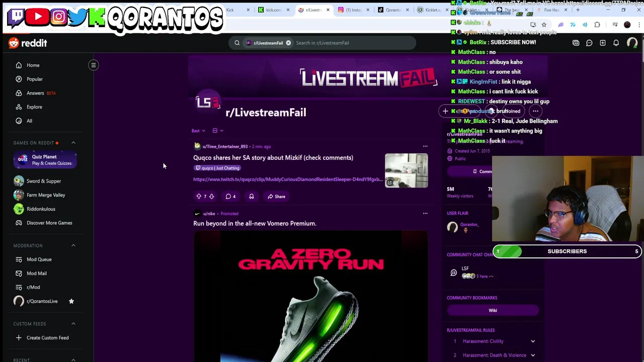644x362 pixels.
Task: Open the r/LivestreamFail community avatar
Action: [x=208, y=102]
